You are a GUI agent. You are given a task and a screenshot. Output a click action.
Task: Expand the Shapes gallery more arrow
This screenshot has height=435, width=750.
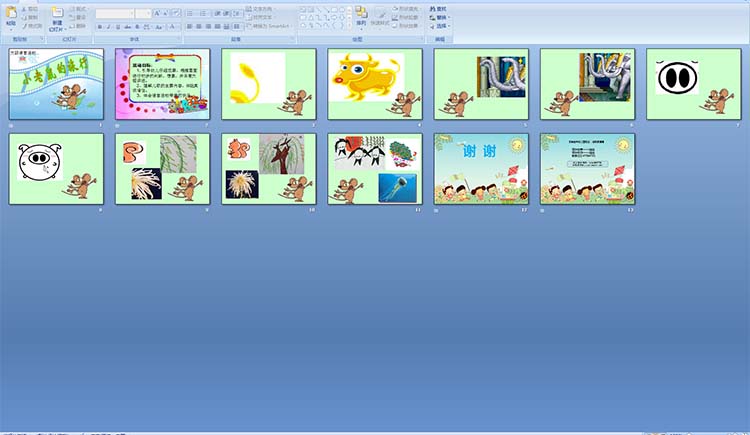pyautogui.click(x=350, y=26)
